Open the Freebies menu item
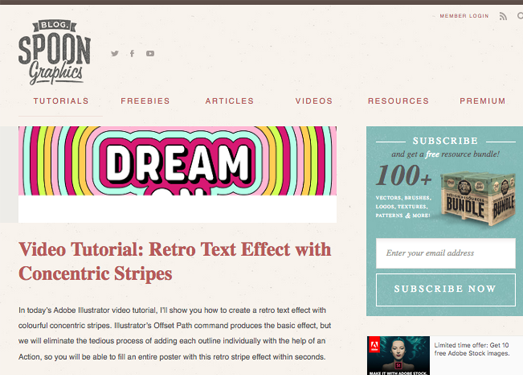The image size is (523, 375). tap(145, 101)
